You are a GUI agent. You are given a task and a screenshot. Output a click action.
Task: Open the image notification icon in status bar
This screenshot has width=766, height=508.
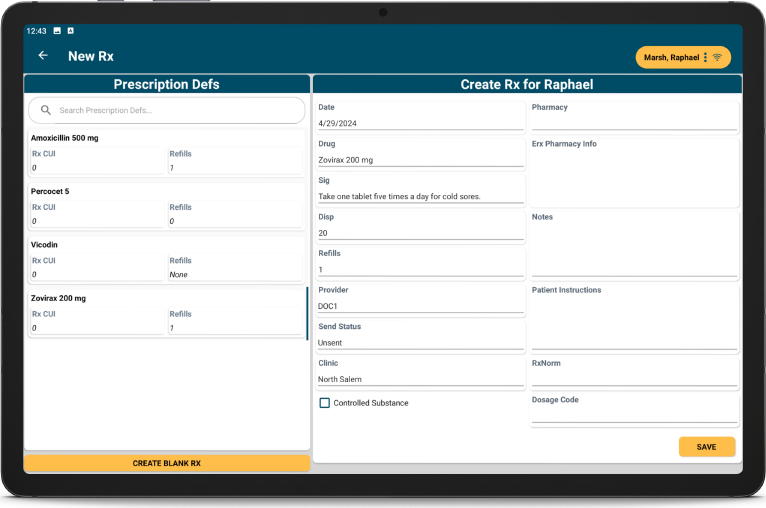(57, 31)
